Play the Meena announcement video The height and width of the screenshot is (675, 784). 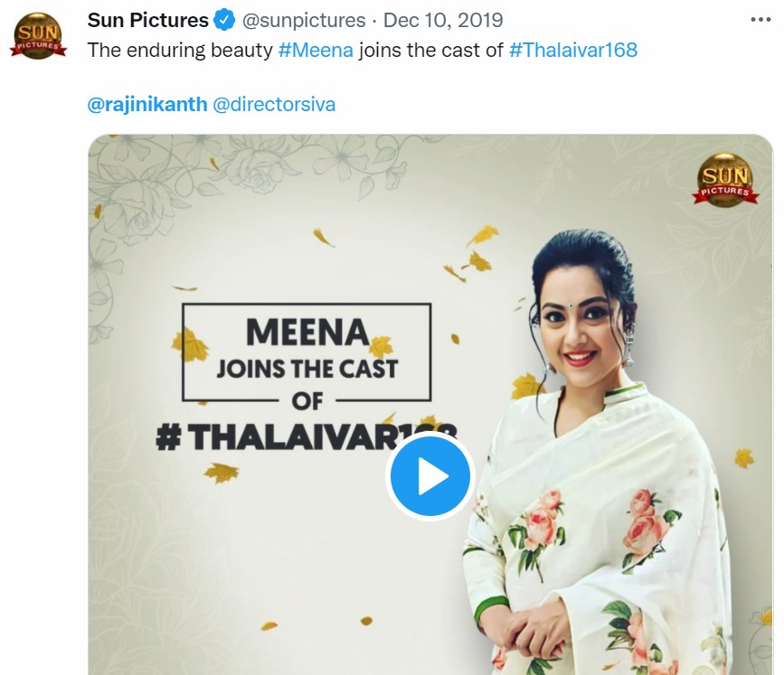tap(430, 476)
